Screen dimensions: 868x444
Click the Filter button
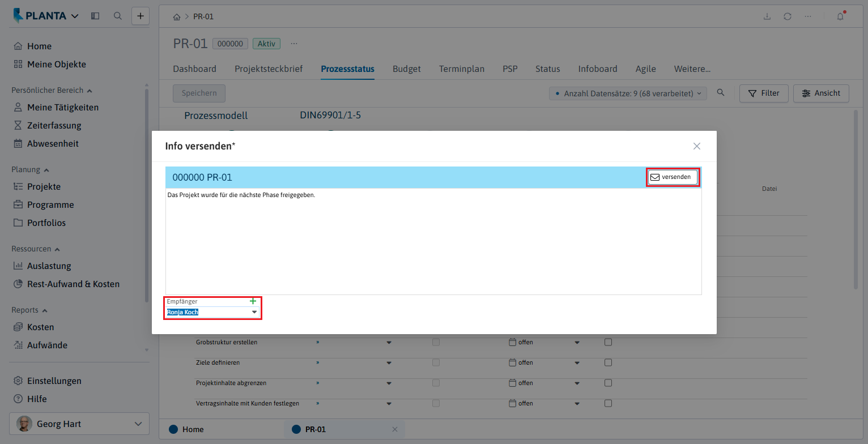point(764,93)
